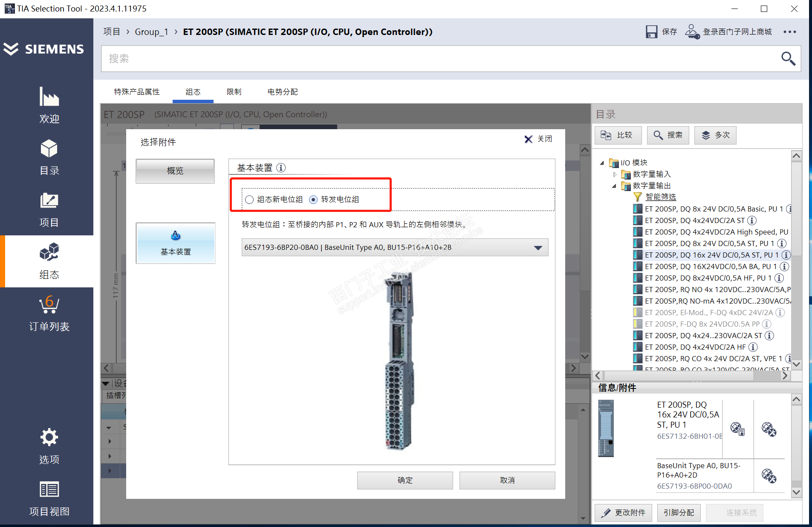Select ET 200SP, DQ 8x 24V DC/0,5A ST
The height and width of the screenshot is (527, 812).
710,243
